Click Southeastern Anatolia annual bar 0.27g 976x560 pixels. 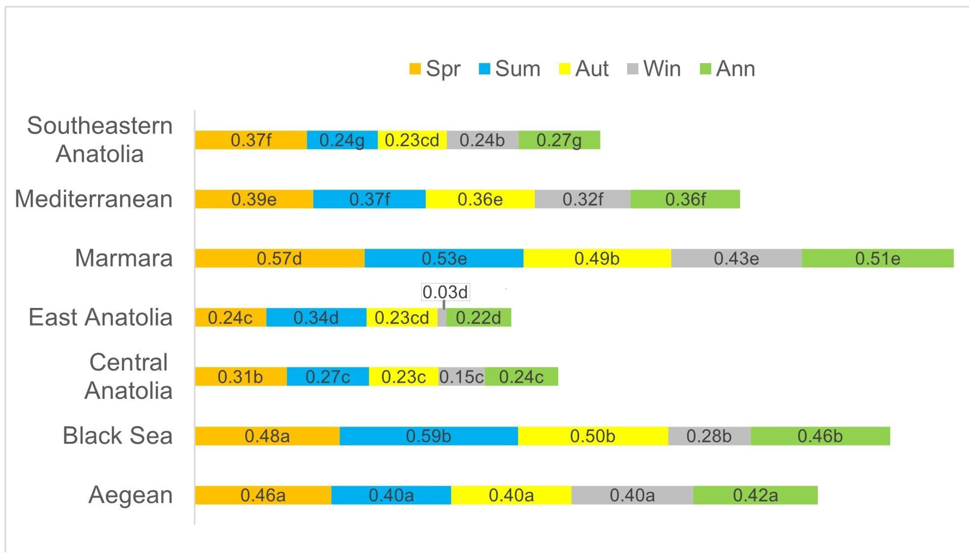[x=559, y=140]
